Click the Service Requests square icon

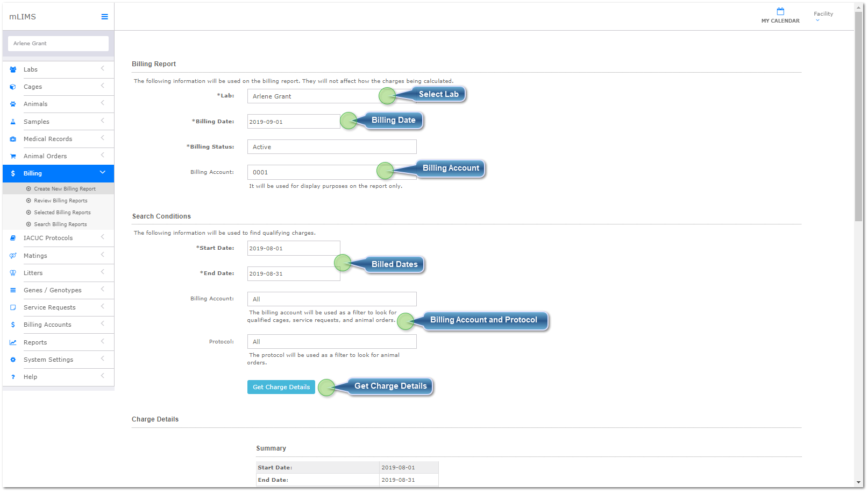click(13, 307)
